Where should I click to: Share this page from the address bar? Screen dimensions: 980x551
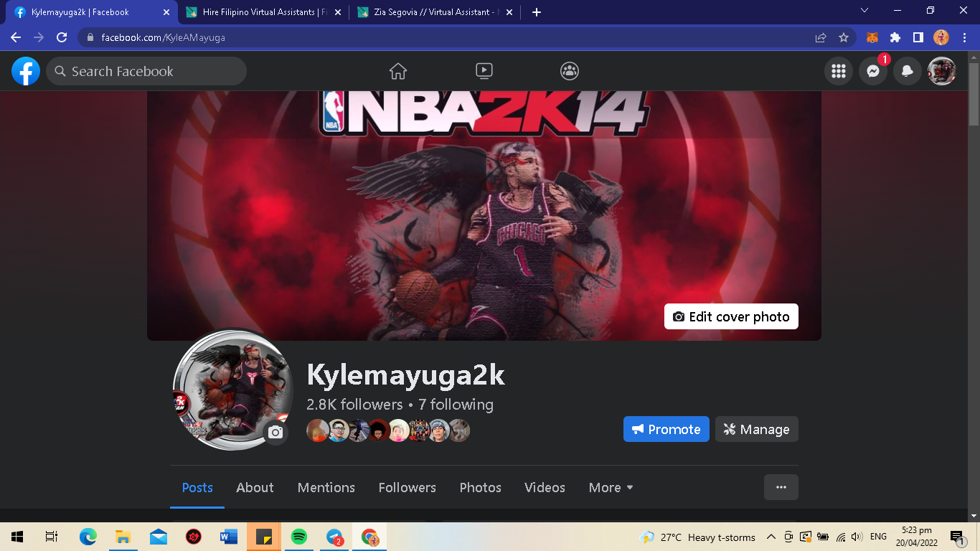[821, 37]
